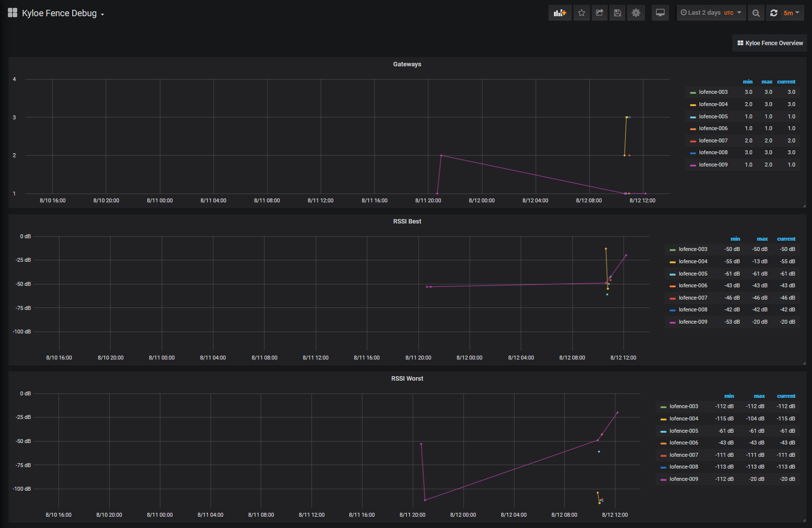This screenshot has width=812, height=528.
Task: Share the dashboard
Action: coord(599,13)
